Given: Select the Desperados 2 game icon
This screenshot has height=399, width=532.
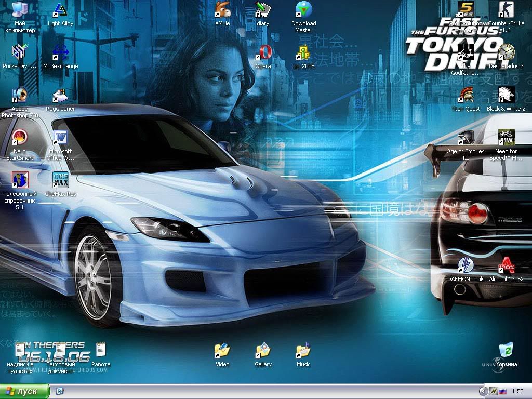Looking at the screenshot, I should 506,52.
